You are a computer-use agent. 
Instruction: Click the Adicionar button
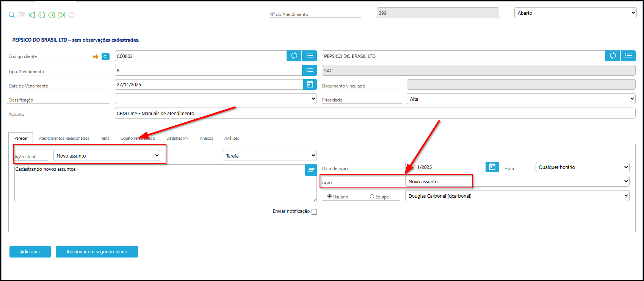click(30, 251)
